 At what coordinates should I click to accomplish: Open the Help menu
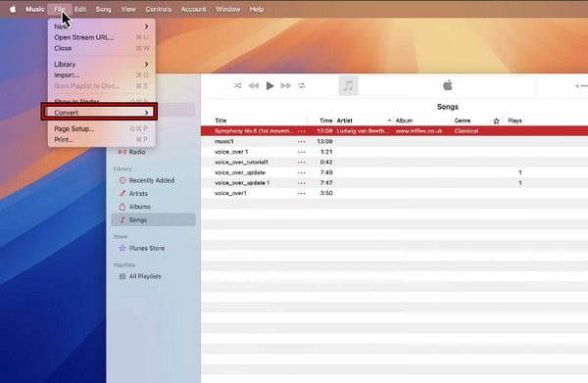(x=257, y=9)
